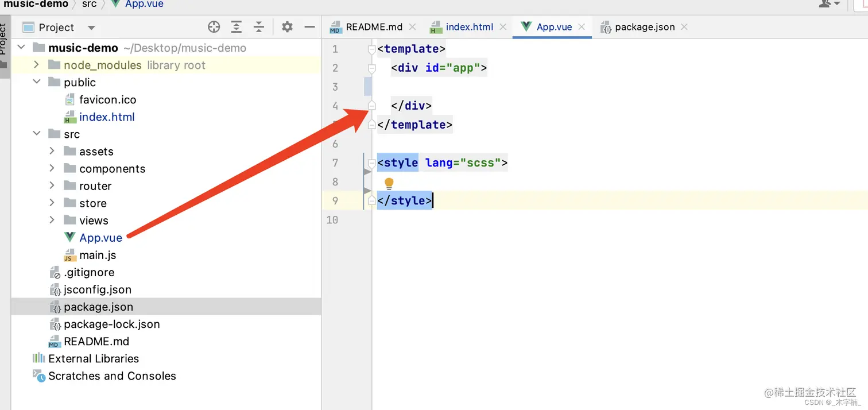The image size is (868, 410).
Task: Select main.js in the project tree
Action: pyautogui.click(x=98, y=255)
